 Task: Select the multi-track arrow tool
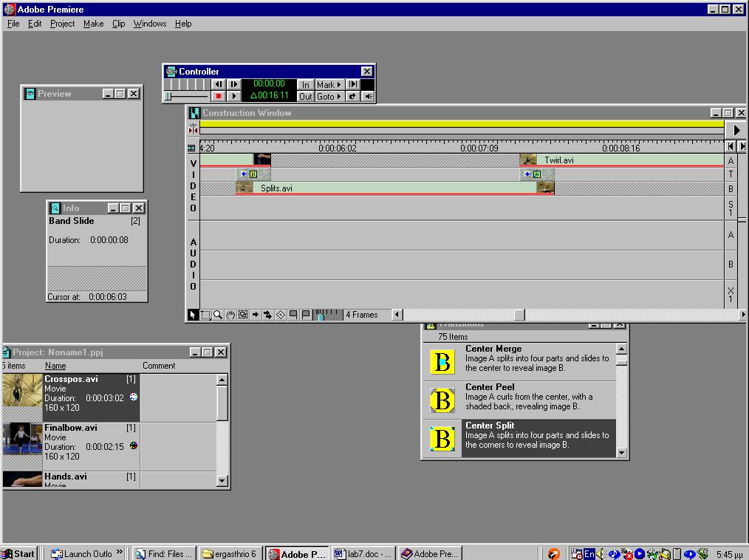pyautogui.click(x=268, y=315)
